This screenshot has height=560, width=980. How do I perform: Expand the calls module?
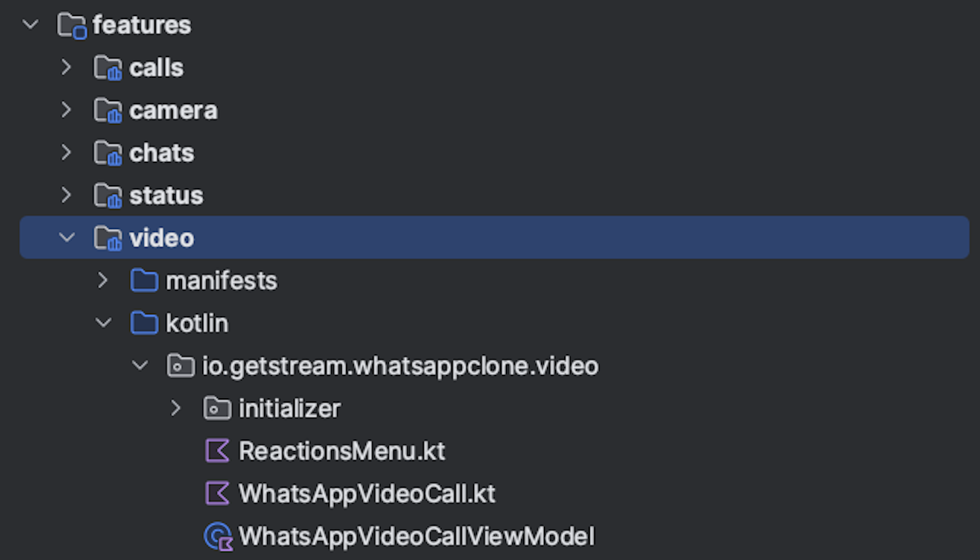coord(66,67)
